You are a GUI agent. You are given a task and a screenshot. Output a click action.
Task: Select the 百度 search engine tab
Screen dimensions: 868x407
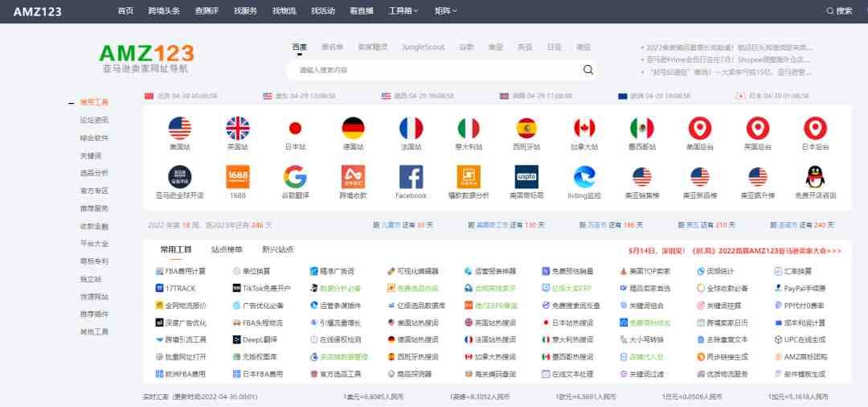(x=300, y=47)
